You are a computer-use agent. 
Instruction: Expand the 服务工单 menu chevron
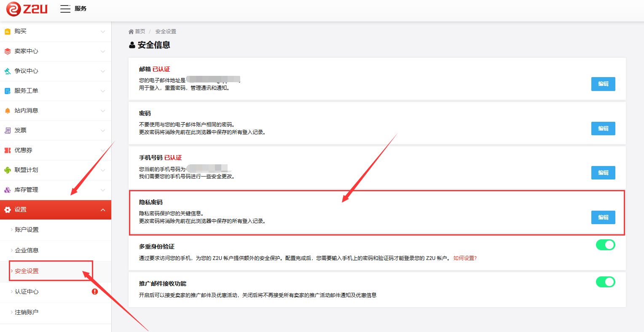click(103, 91)
